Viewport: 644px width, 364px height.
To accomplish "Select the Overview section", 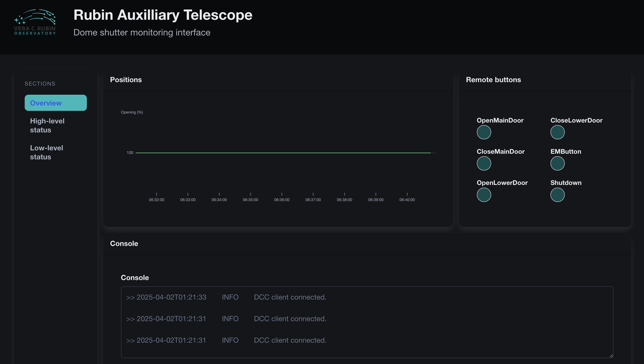I will click(x=55, y=103).
